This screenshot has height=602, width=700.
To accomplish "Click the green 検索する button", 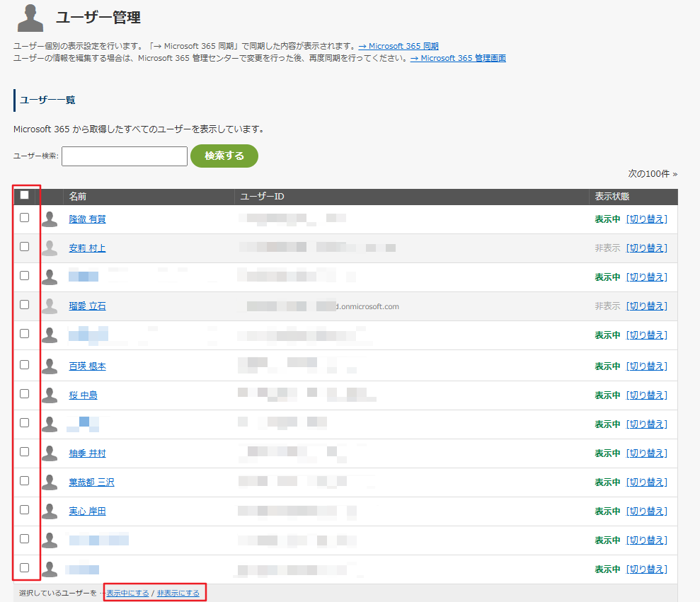I will point(224,156).
